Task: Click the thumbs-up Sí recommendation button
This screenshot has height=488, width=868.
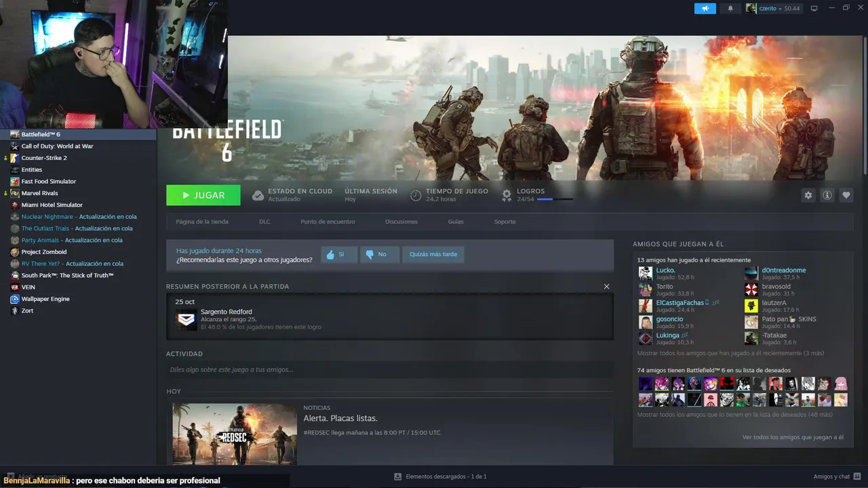Action: tap(339, 254)
